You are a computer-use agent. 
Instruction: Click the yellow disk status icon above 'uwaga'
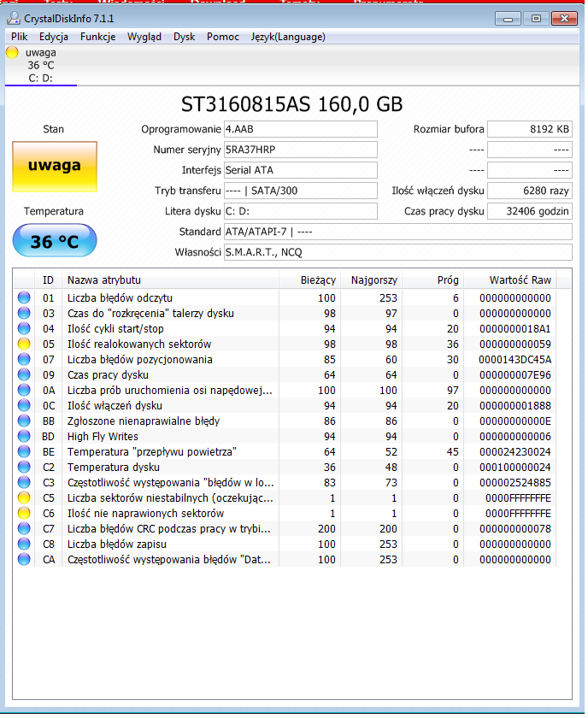click(12, 52)
